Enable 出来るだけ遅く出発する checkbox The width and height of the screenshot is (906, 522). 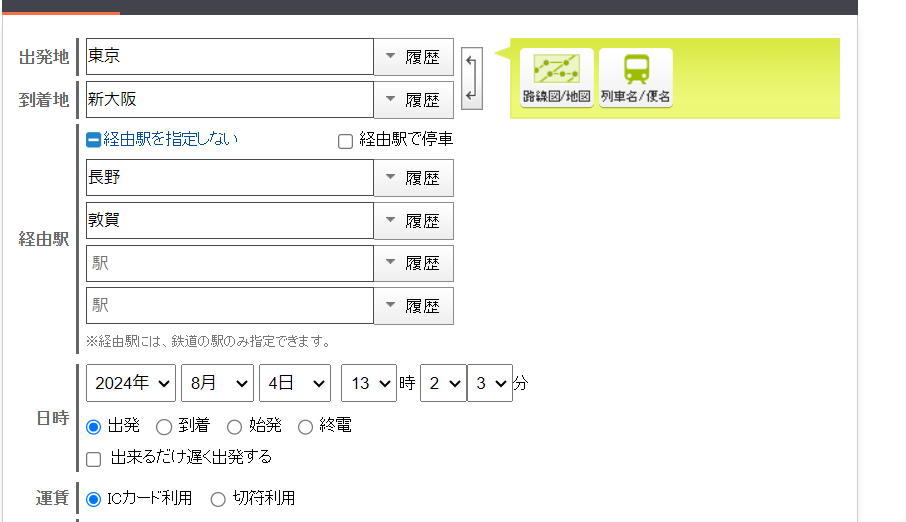[93, 459]
